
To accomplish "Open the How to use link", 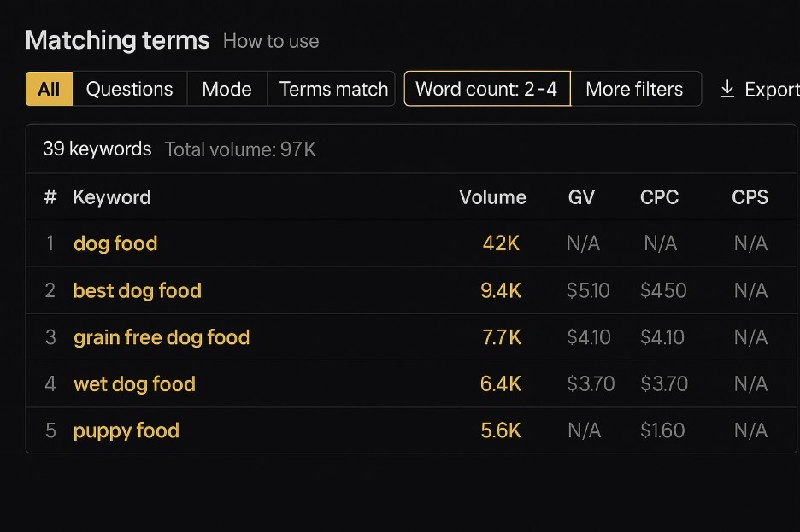I will pyautogui.click(x=271, y=41).
